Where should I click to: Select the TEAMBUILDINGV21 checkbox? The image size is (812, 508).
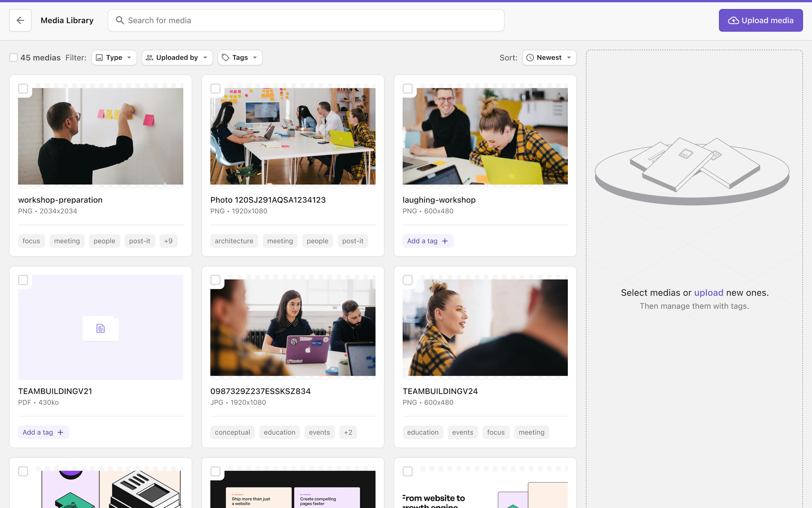(x=23, y=280)
